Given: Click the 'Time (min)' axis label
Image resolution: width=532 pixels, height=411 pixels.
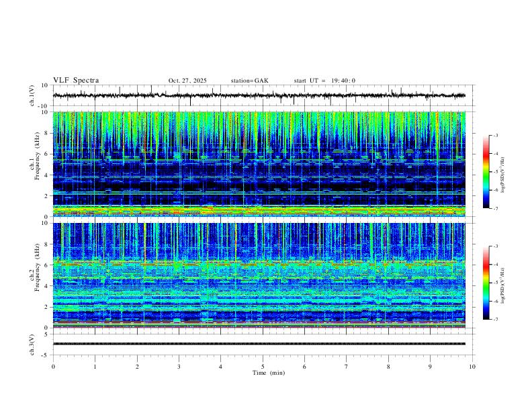Looking at the screenshot, I should point(269,373).
